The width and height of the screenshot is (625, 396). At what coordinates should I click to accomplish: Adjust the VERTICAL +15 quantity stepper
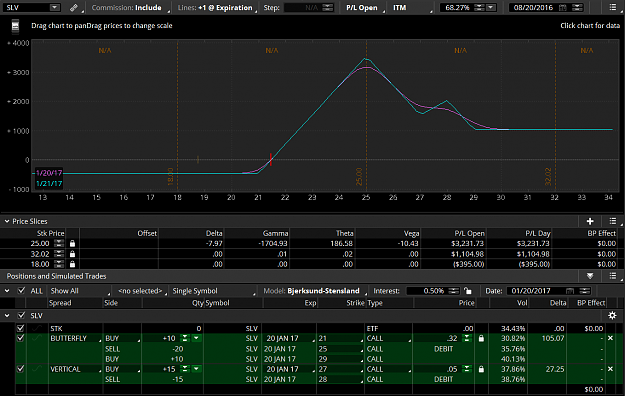coord(185,369)
